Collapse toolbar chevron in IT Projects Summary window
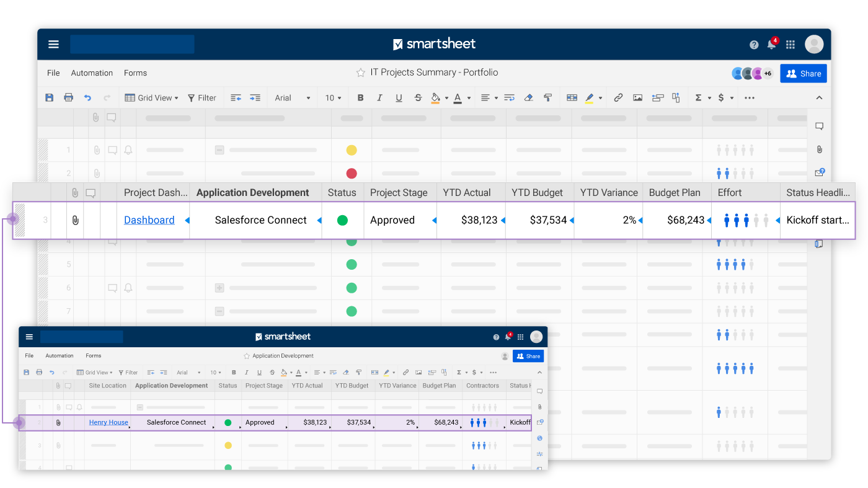The width and height of the screenshot is (868, 488). pos(819,97)
